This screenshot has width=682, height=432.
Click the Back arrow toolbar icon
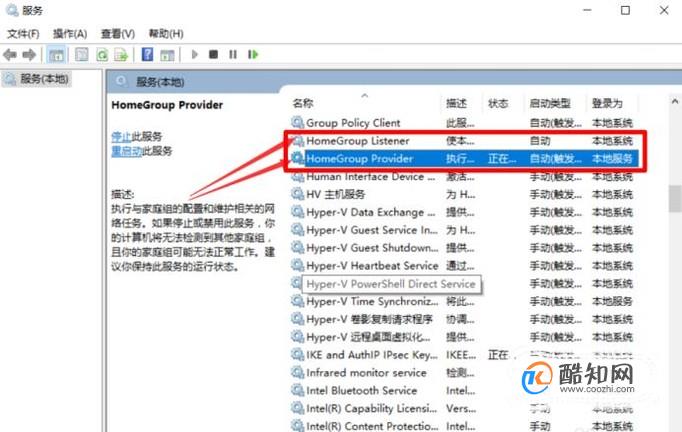pyautogui.click(x=10, y=55)
